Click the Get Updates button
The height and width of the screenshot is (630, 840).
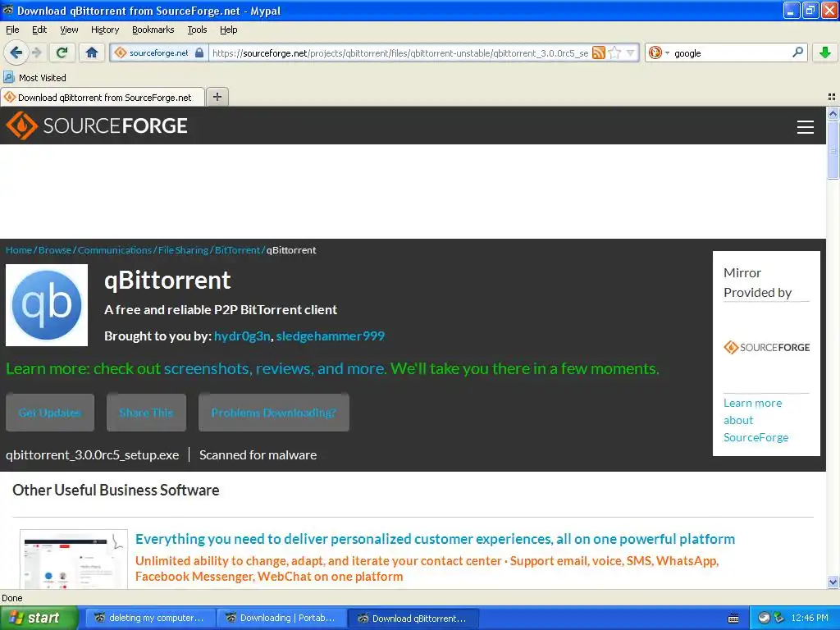point(50,413)
